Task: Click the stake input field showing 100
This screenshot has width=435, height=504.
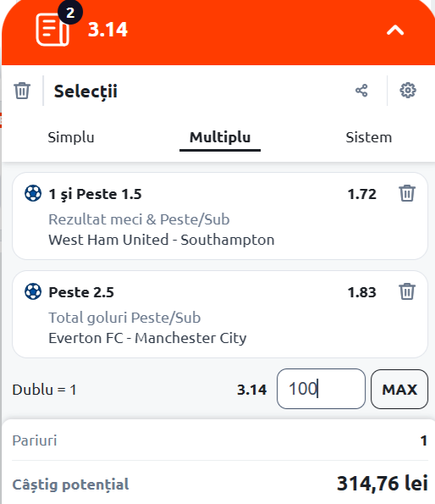Action: click(321, 389)
